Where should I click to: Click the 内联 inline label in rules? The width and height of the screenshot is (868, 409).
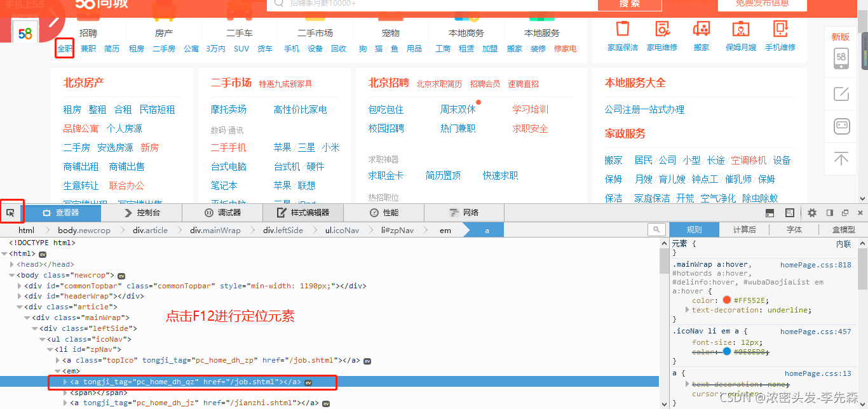(x=843, y=243)
